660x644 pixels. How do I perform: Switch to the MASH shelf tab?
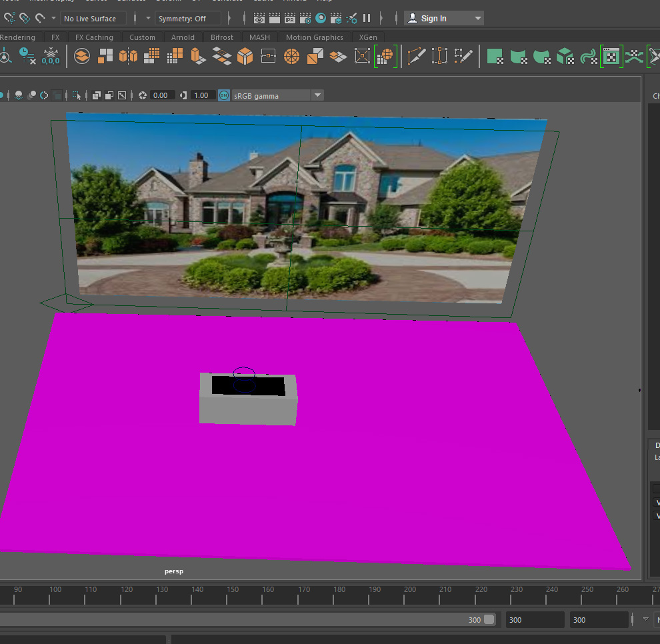pyautogui.click(x=259, y=37)
